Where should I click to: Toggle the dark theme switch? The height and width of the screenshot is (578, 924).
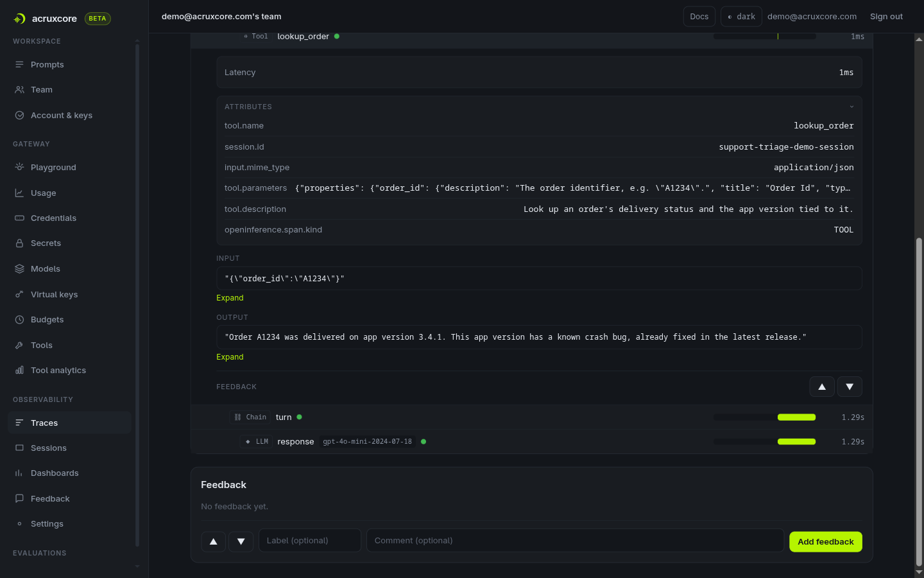point(741,17)
